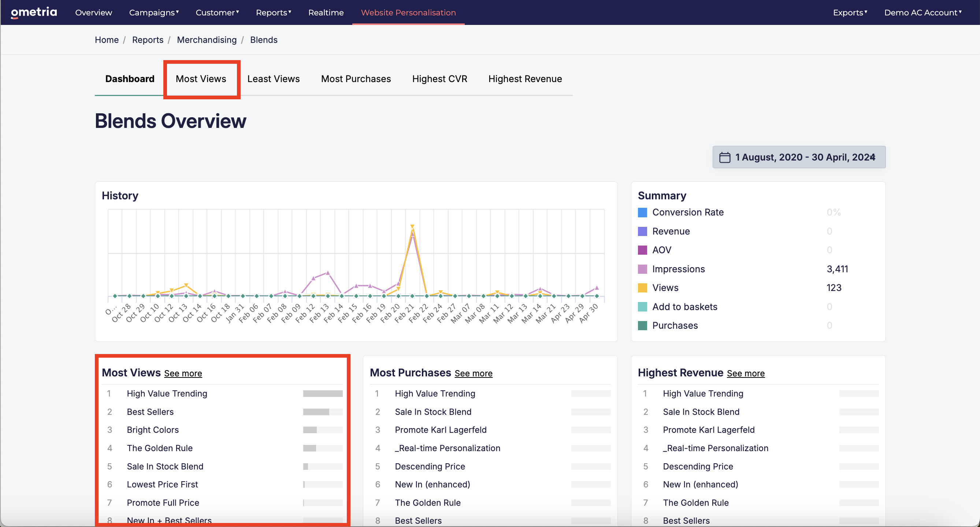Switch to the Most Views tab
The height and width of the screenshot is (527, 980).
click(201, 79)
